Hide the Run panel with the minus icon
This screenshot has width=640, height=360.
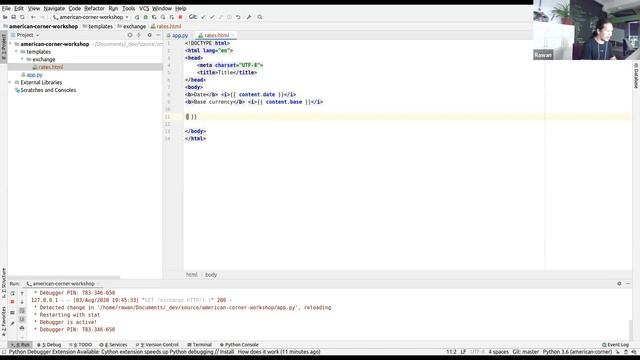(628, 284)
